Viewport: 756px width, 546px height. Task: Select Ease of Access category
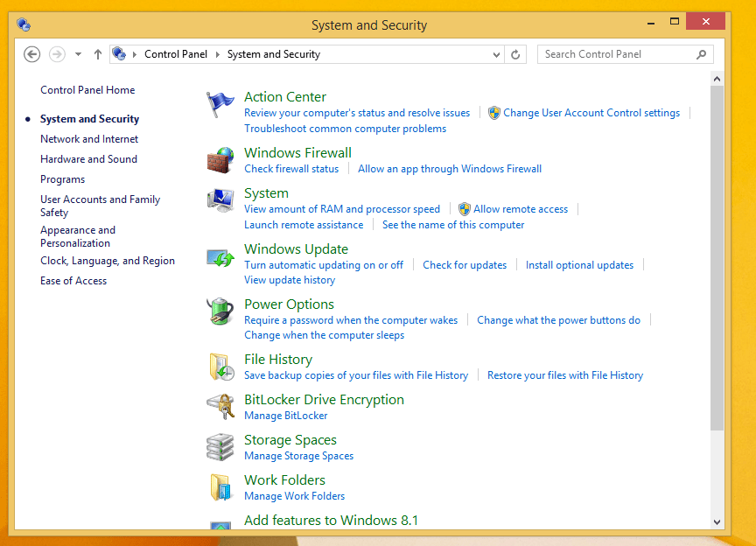click(x=73, y=281)
